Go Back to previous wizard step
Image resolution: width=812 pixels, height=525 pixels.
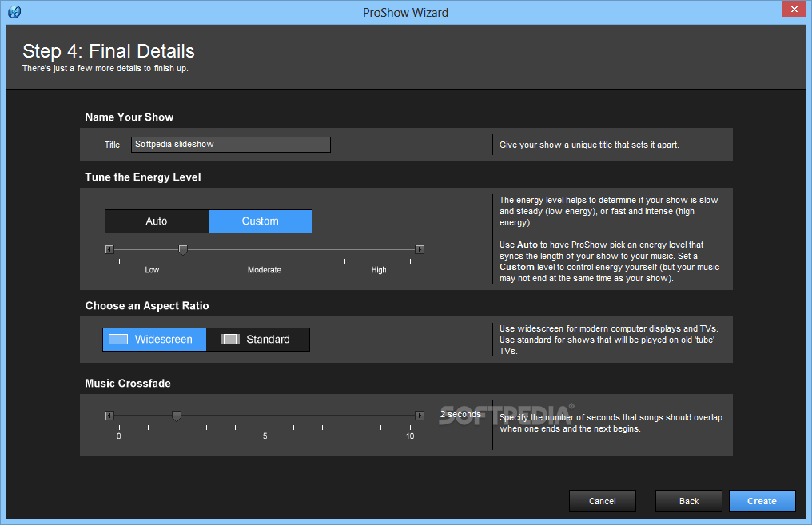pos(689,501)
